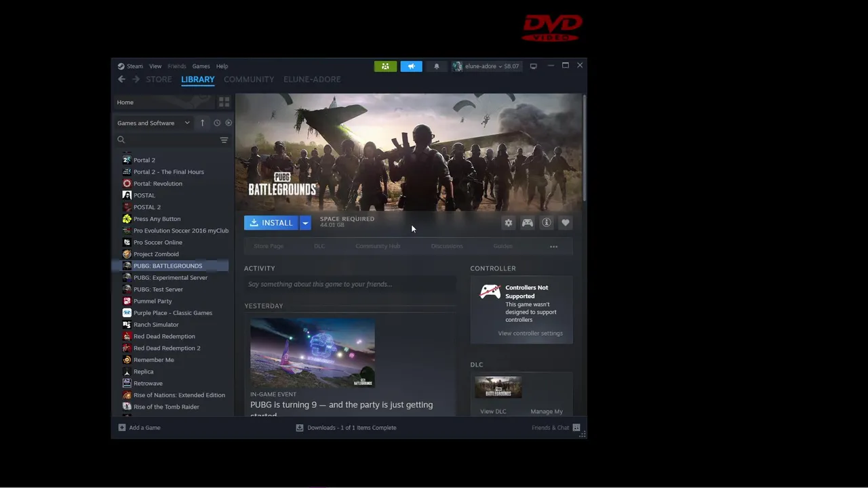Image resolution: width=868 pixels, height=488 pixels.
Task: Go back using the left arrow
Action: click(x=121, y=79)
